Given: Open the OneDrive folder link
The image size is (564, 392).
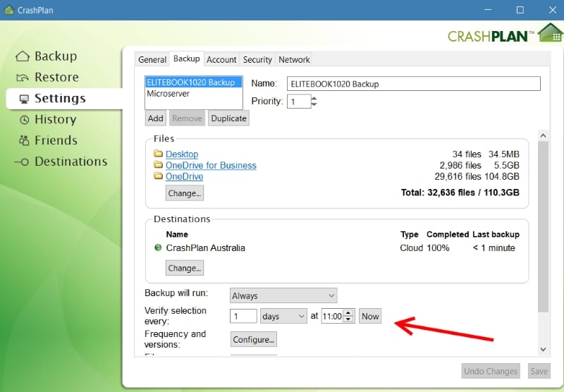Looking at the screenshot, I should pyautogui.click(x=184, y=176).
